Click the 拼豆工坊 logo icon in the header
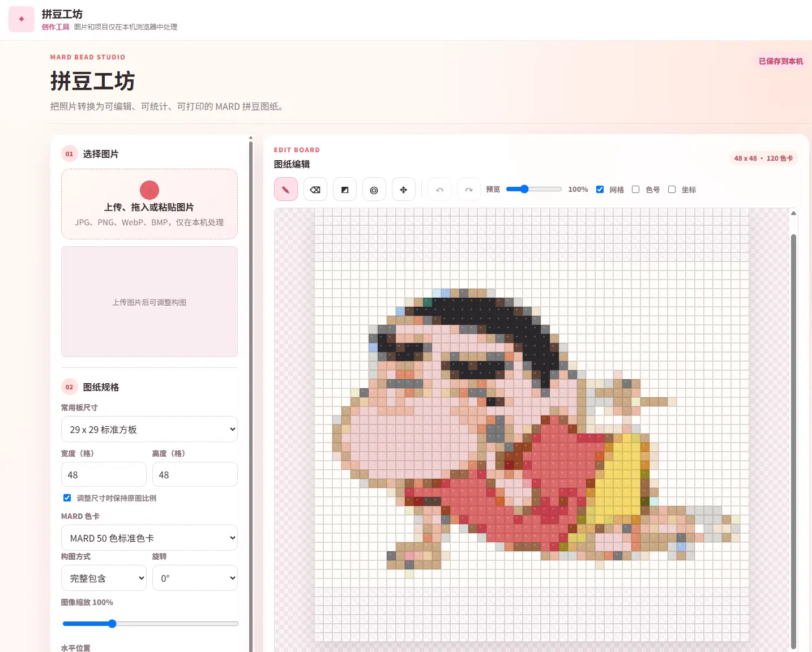812x652 pixels. [22, 19]
